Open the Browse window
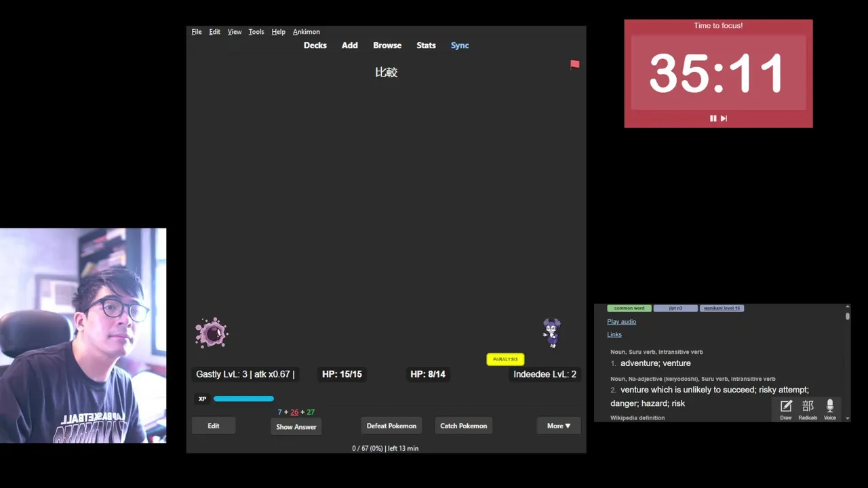Screen dimensions: 868x488 pyautogui.click(x=387, y=45)
